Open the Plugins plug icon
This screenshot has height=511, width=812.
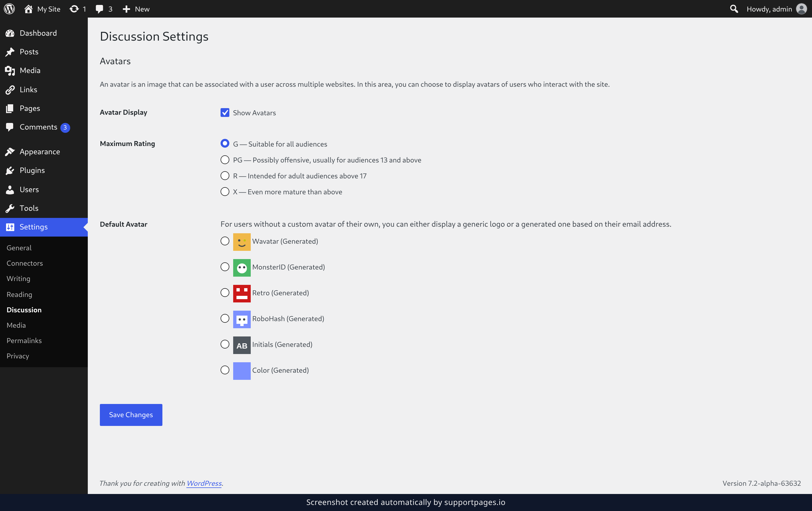click(10, 170)
